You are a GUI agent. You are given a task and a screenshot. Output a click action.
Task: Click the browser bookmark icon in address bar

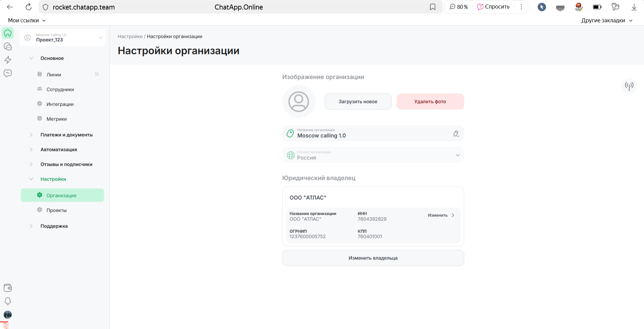(x=433, y=7)
